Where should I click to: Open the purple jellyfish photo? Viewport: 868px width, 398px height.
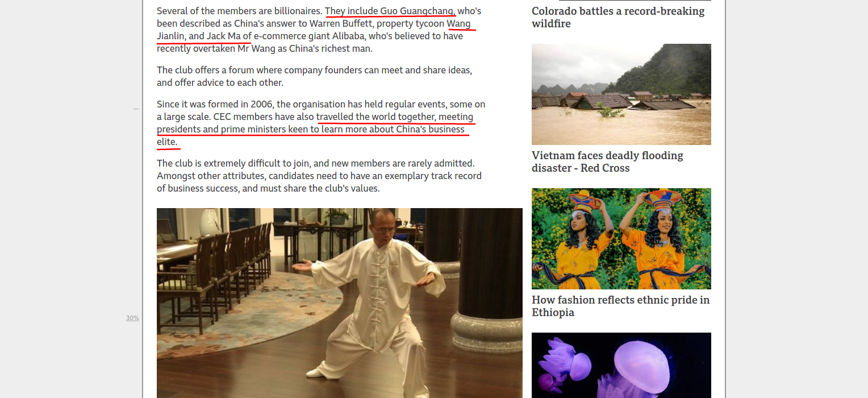click(621, 365)
